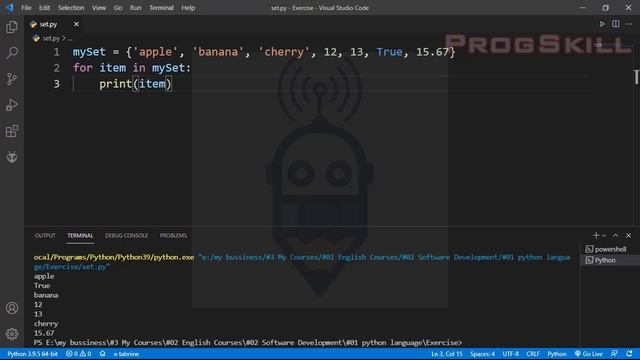Split the editor right

click(x=616, y=24)
